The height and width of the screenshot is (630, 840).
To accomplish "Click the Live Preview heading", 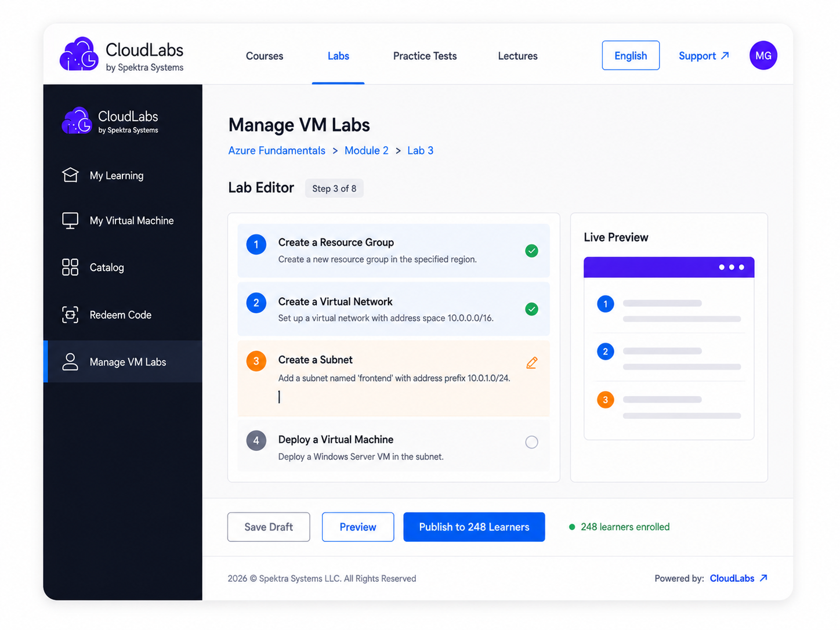I will point(615,237).
